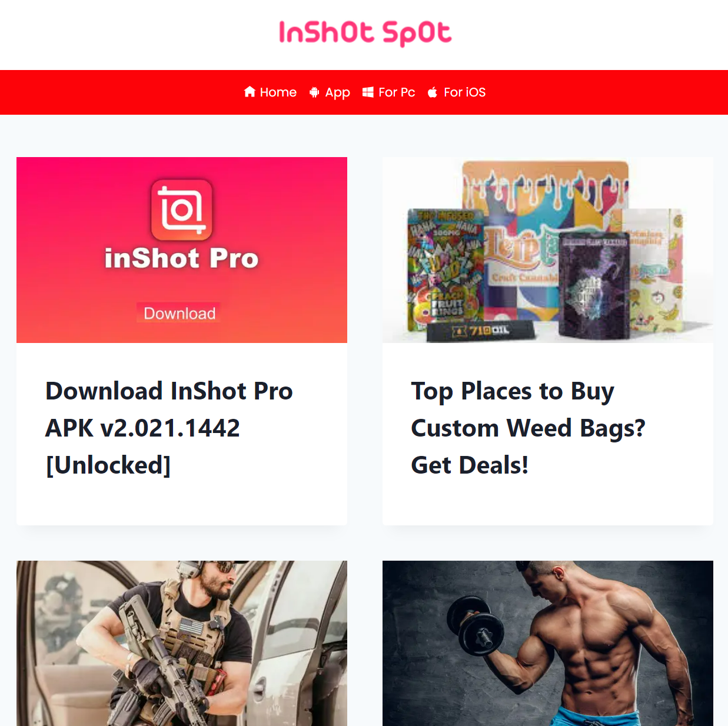Click the InShot camera app icon in banner
Screen dimensions: 728x726
pyautogui.click(x=182, y=209)
